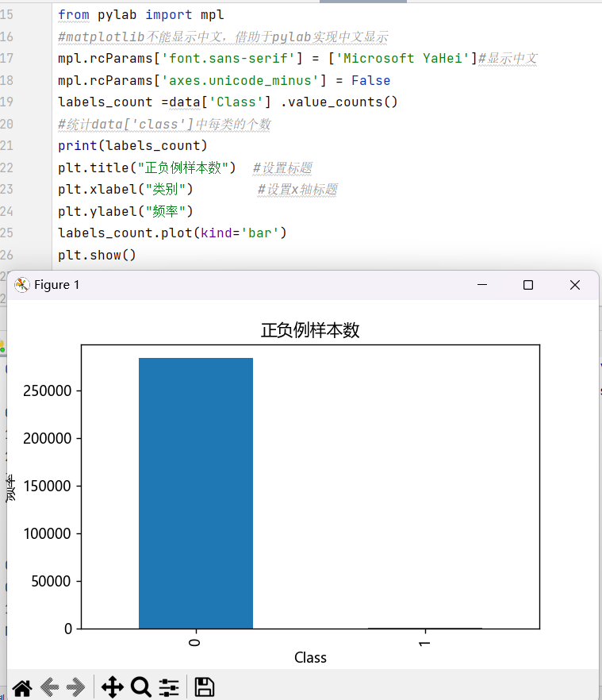
Task: Click the chart title 正负例样本数
Action: [x=310, y=330]
